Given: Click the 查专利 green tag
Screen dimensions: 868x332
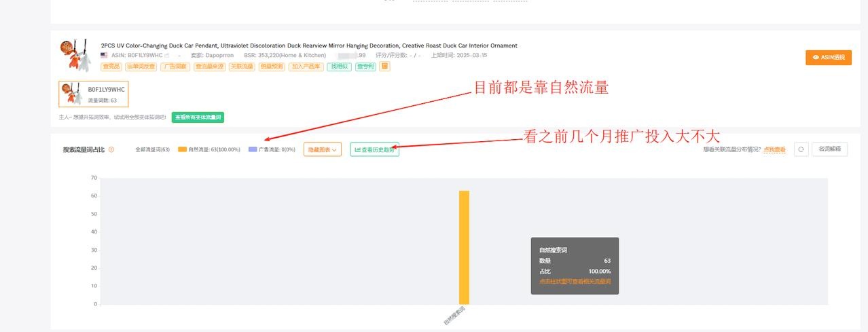Looking at the screenshot, I should (x=365, y=67).
